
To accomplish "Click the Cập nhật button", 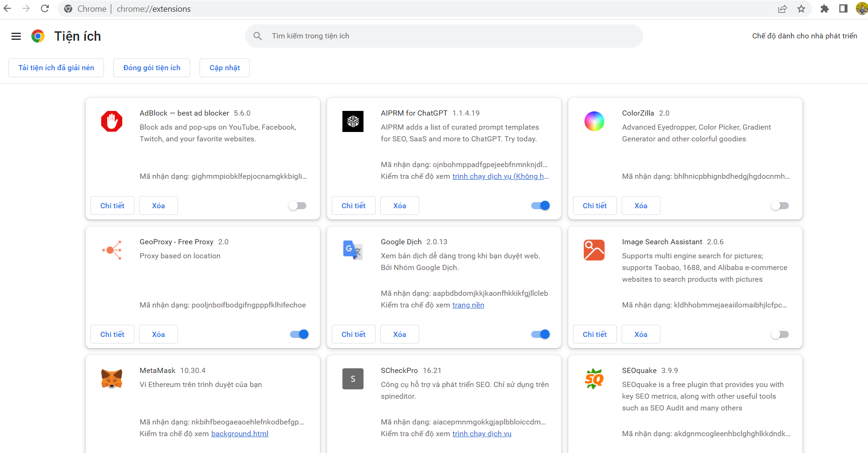I will point(224,68).
